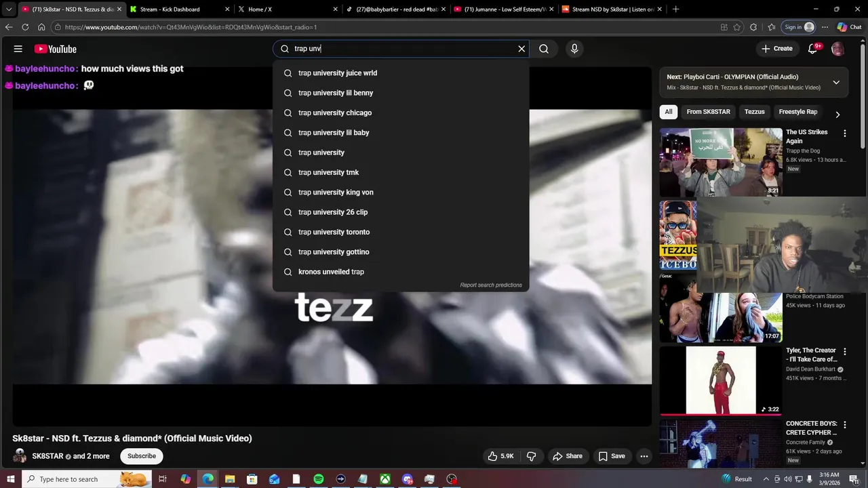868x488 pixels.
Task: Open options for The US Strikes Again
Action: click(x=845, y=134)
